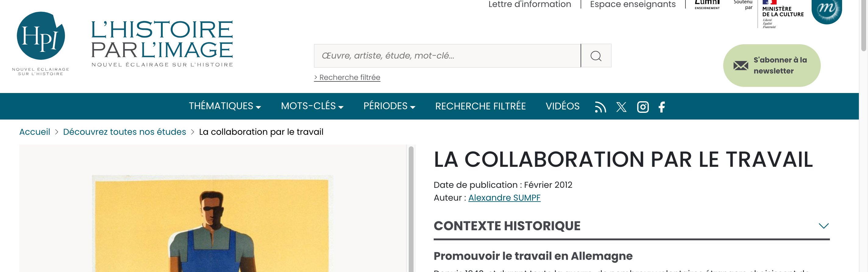Open the Espace enseignants link

click(x=632, y=4)
